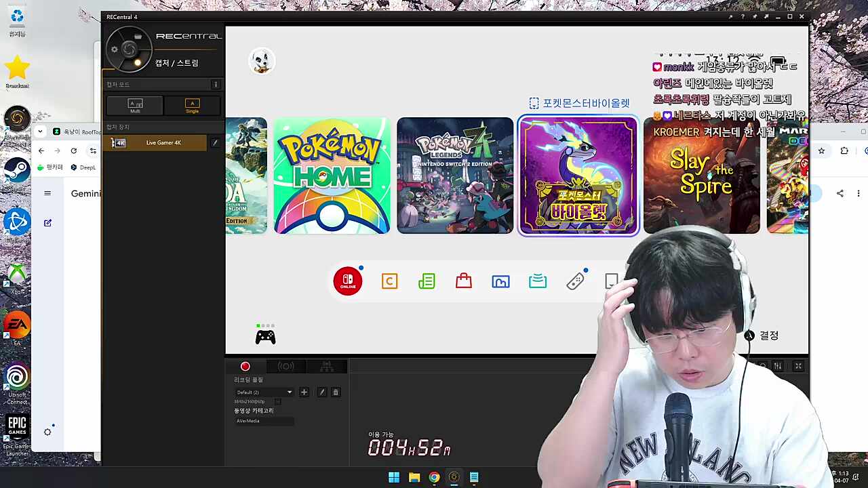
Task: Toggle fullscreen preview in RECentral
Action: [798, 366]
